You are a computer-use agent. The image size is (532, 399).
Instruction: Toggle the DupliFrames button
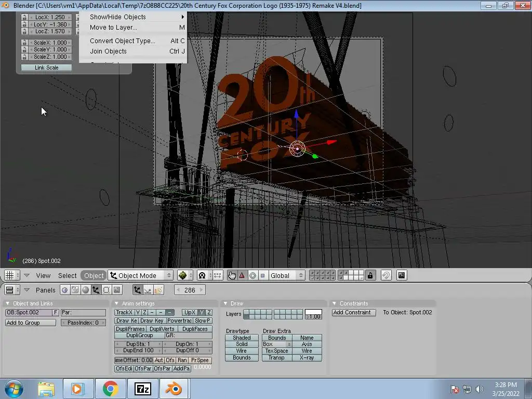click(130, 329)
